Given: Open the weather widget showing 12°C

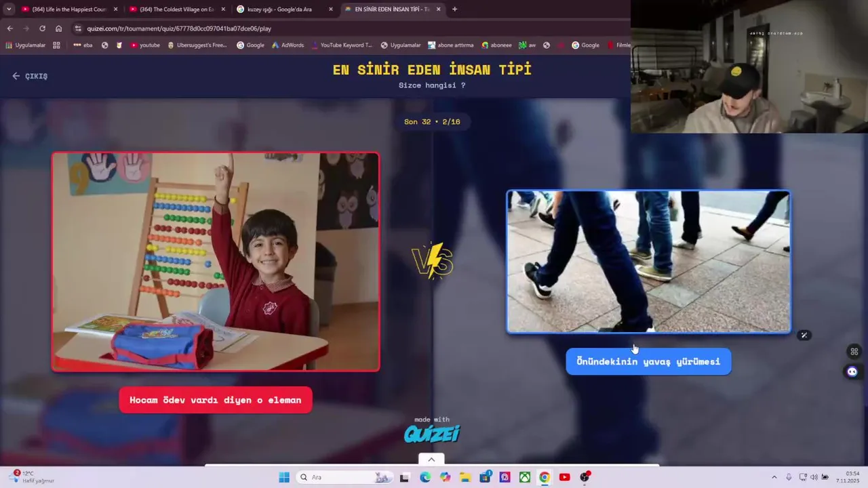Looking at the screenshot, I should coord(33,477).
